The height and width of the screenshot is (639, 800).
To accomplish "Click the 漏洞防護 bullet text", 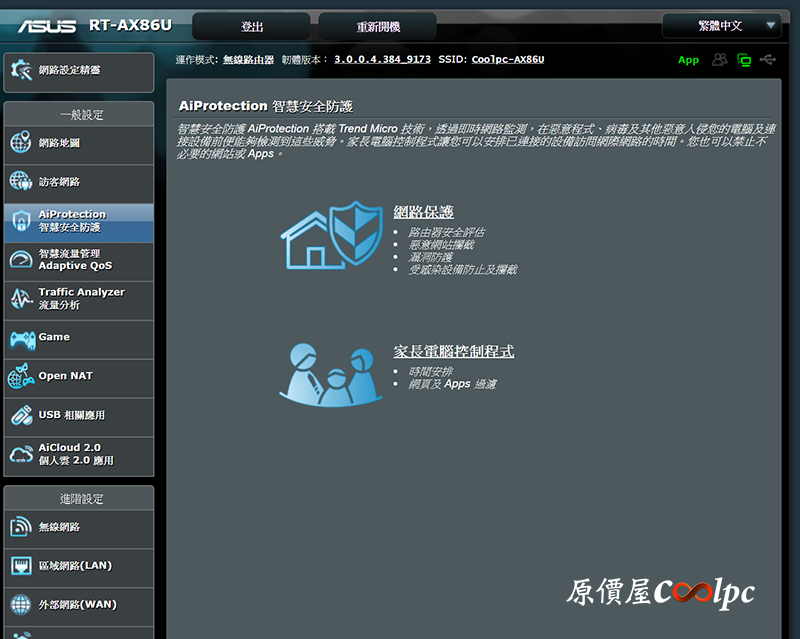I will 431,257.
